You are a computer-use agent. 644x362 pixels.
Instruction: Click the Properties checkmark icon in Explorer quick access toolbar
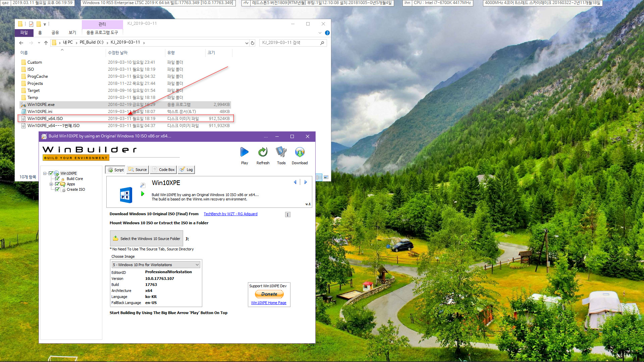click(x=31, y=24)
